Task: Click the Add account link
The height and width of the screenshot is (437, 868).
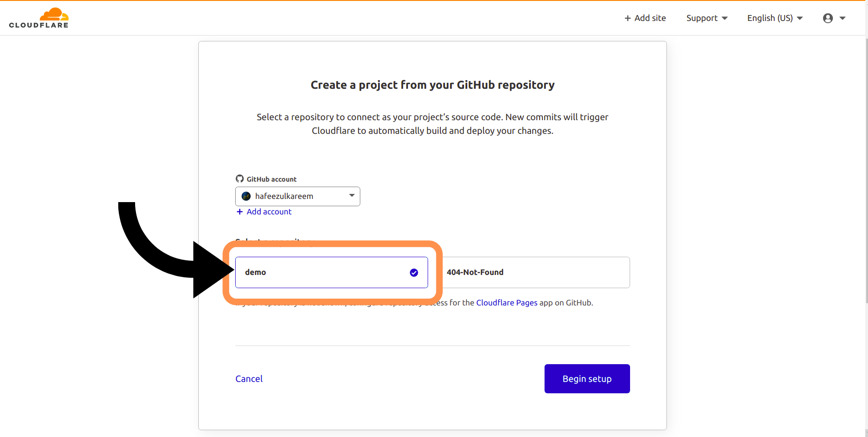Action: [269, 212]
